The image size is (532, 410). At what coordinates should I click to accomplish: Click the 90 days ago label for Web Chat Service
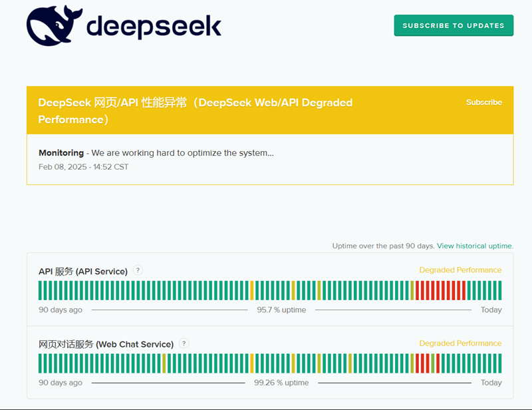coord(60,383)
